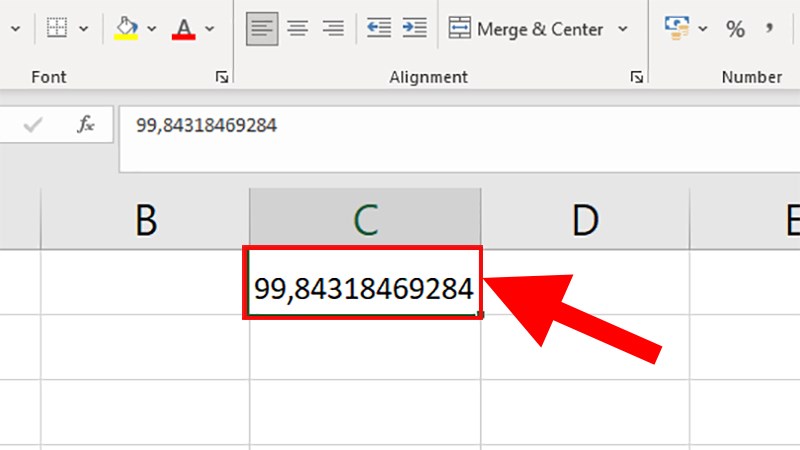The image size is (800, 450).
Task: Apply Percent Style number format
Action: tap(735, 30)
